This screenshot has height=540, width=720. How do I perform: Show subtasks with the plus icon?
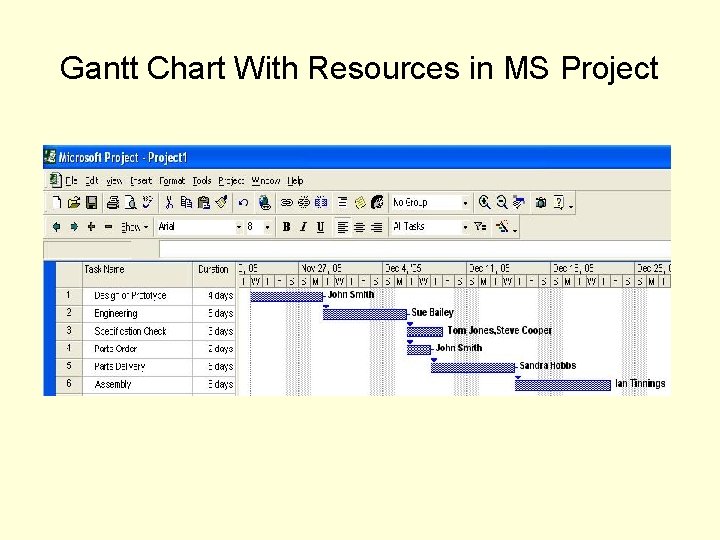click(x=91, y=227)
